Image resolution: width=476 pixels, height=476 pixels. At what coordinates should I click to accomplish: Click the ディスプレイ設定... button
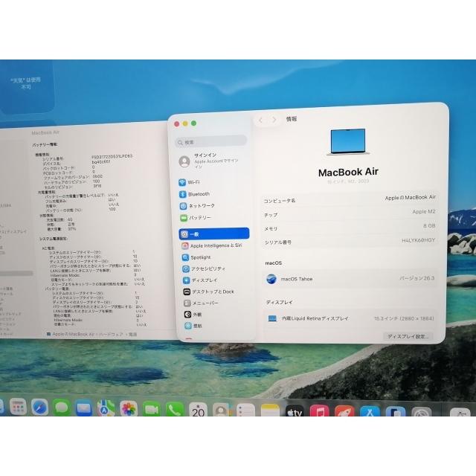[x=408, y=336]
